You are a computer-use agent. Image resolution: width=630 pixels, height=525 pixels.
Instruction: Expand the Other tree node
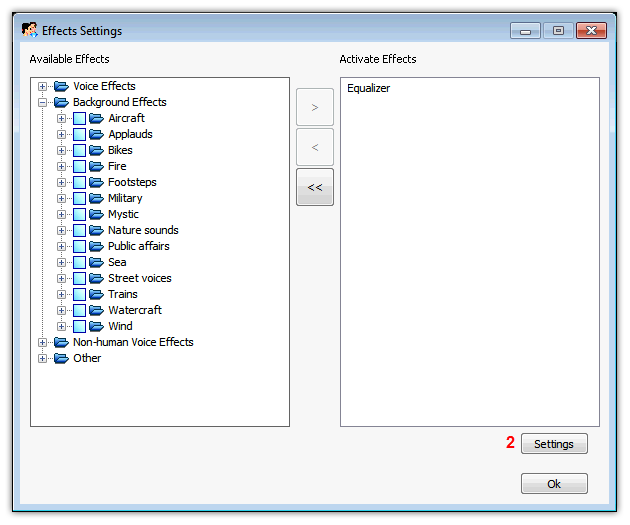[x=42, y=358]
